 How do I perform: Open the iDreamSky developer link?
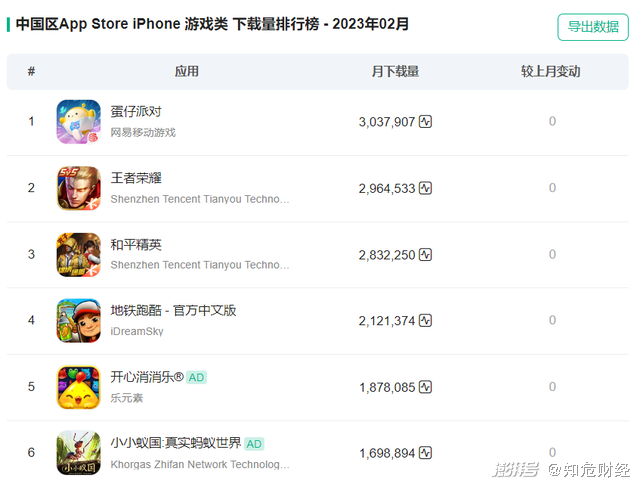(137, 331)
